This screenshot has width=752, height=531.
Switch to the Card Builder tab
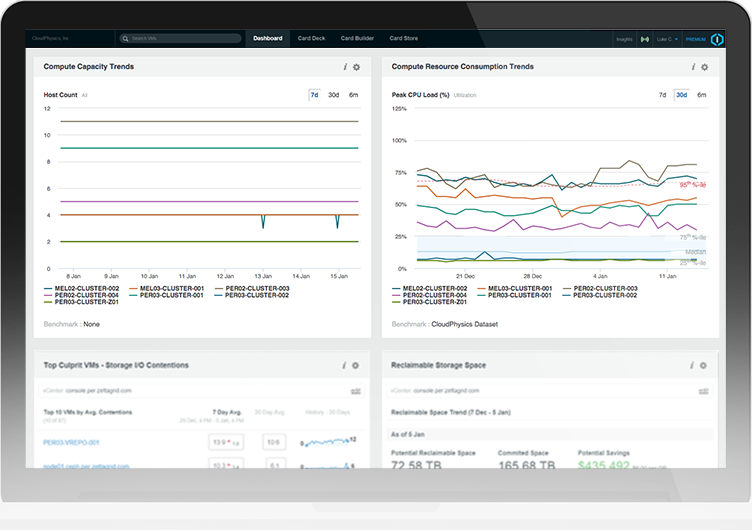pyautogui.click(x=357, y=39)
